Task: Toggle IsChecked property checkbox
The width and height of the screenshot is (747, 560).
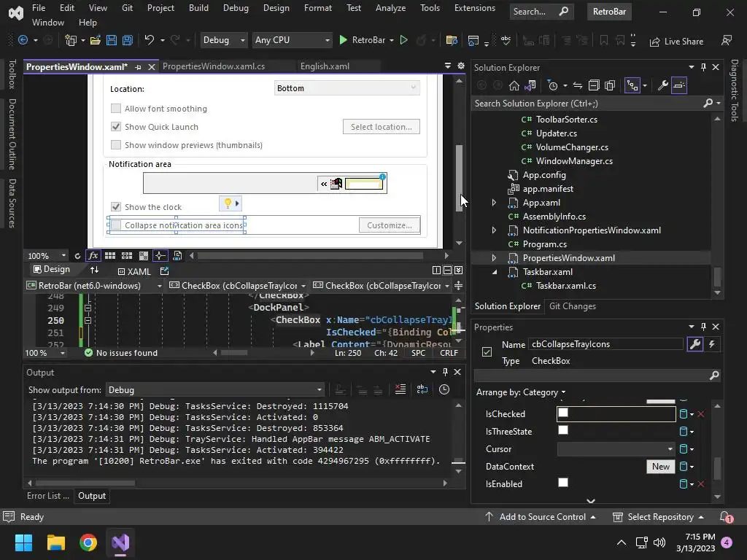Action: tap(563, 413)
